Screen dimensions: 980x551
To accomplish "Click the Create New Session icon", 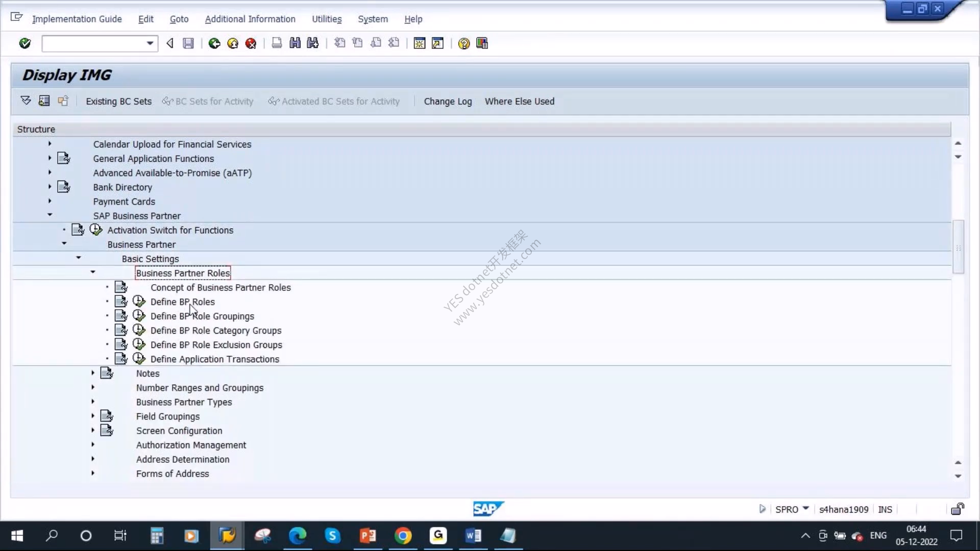I will click(420, 43).
